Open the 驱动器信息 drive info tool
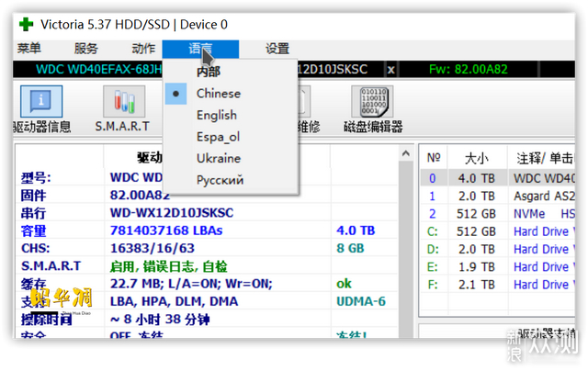This screenshot has width=588, height=371. pyautogui.click(x=41, y=109)
